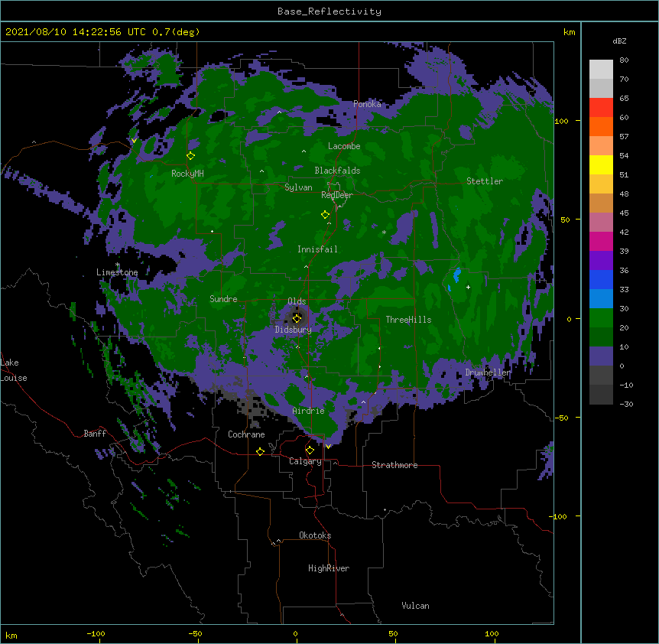Select the purple 10 dBZ legend swatch
Viewport: 659px width, 644px height.
(x=601, y=356)
